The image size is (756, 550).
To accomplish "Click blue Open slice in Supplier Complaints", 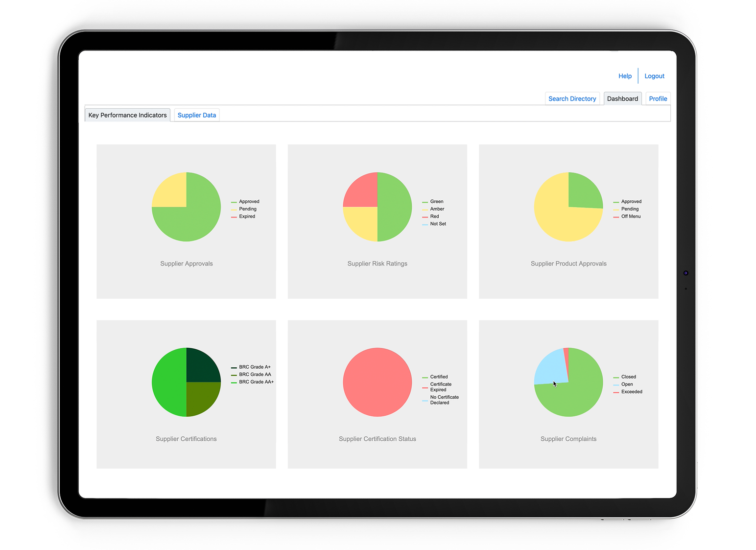I will (550, 369).
